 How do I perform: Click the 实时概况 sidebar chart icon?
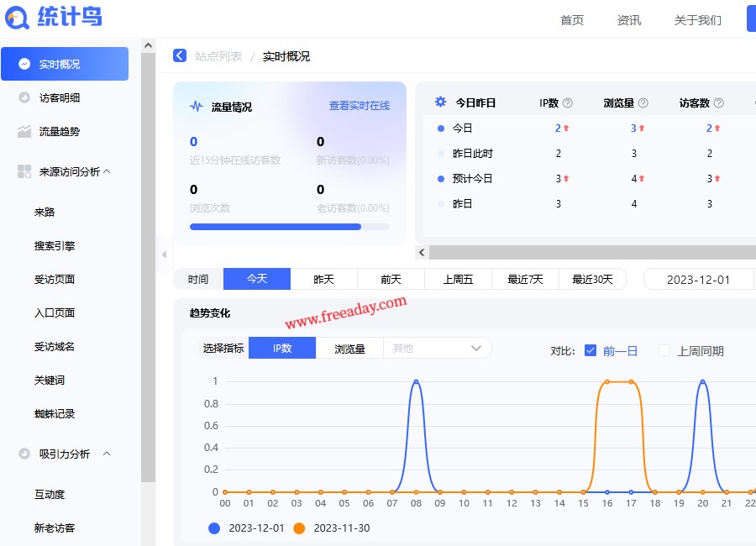click(24, 64)
